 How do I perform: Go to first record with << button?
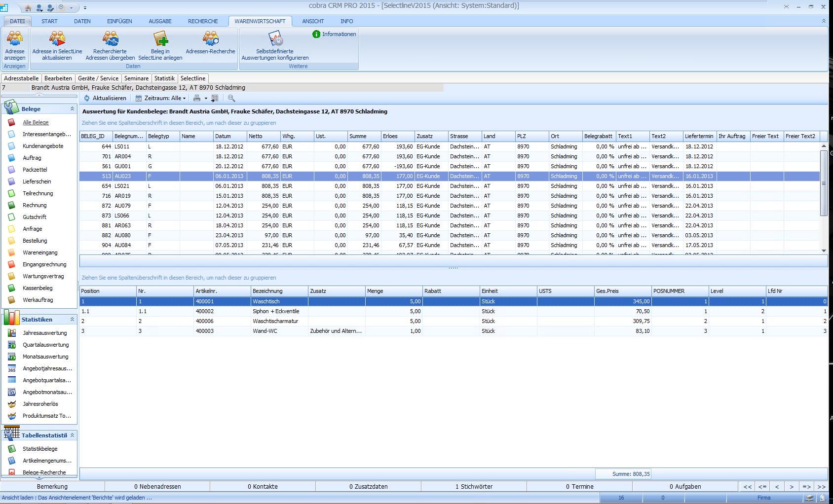point(748,487)
